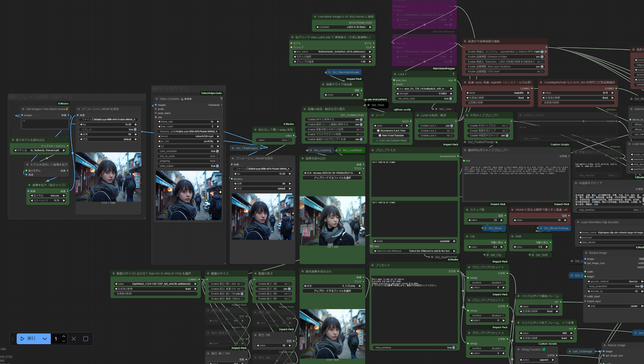Click the play icon on the 実行 button
The height and width of the screenshot is (364, 644).
point(22,339)
